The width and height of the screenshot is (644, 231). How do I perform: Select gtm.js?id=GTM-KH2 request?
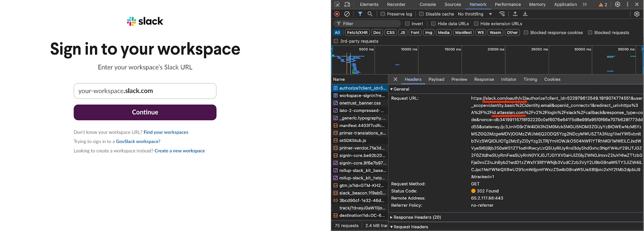(x=360, y=186)
